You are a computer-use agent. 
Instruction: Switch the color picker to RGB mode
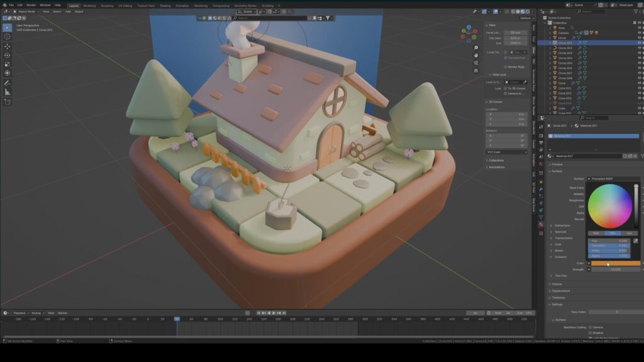tap(596, 233)
